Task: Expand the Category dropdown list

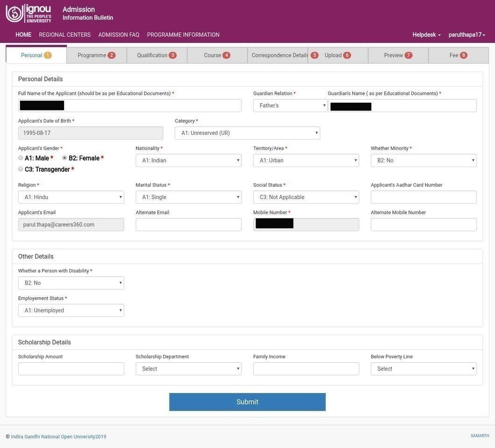Action: tap(247, 133)
